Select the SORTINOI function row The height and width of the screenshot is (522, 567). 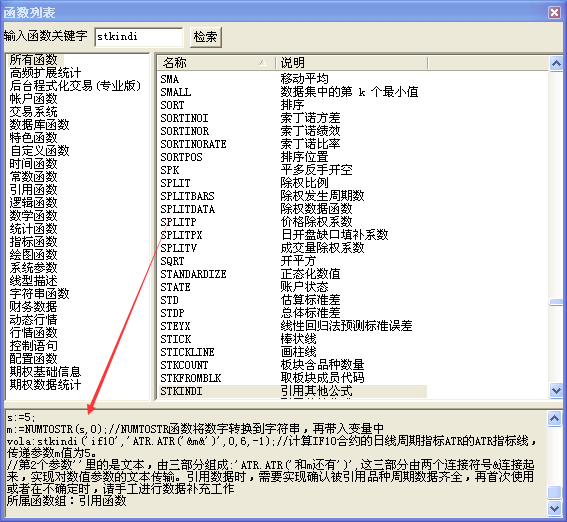click(293, 118)
